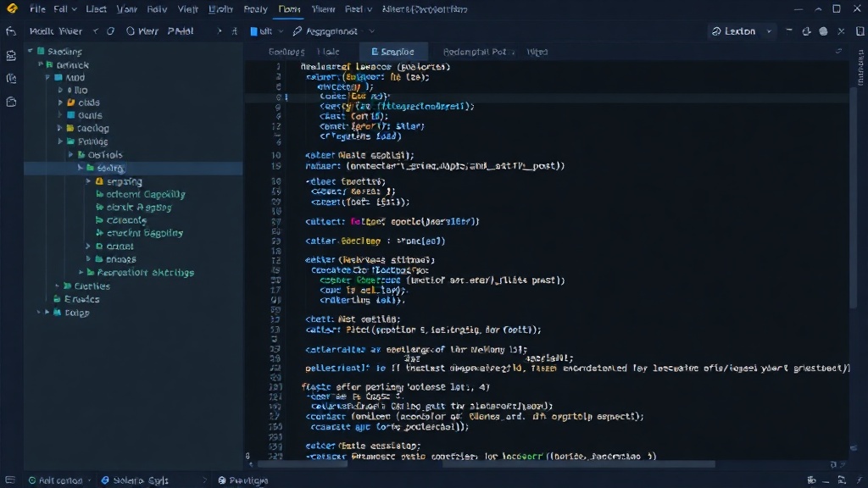The width and height of the screenshot is (868, 488).
Task: Open the File menu
Action: point(37,8)
